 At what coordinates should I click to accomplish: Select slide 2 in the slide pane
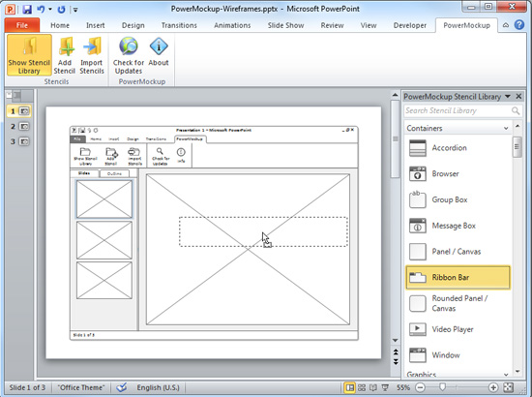(19, 126)
